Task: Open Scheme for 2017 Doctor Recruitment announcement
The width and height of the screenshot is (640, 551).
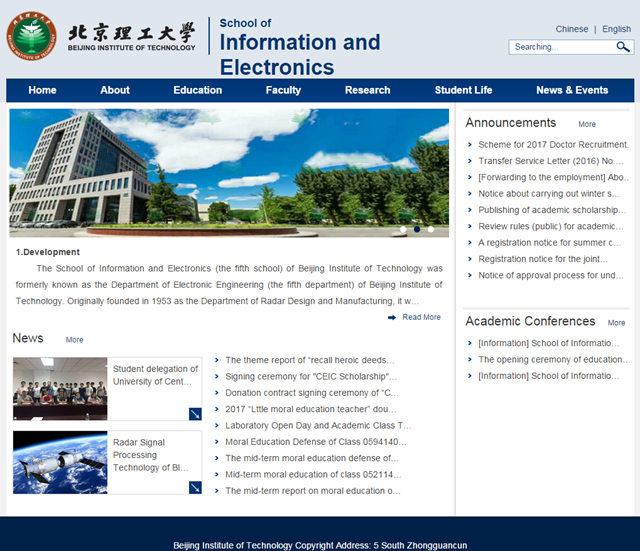Action: click(x=552, y=145)
